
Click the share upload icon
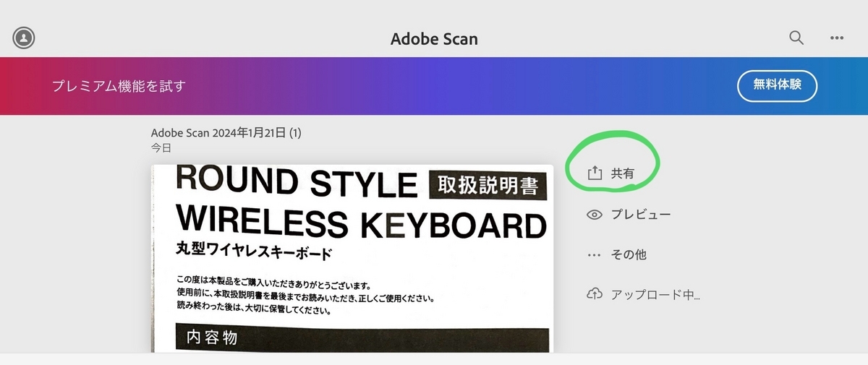tap(594, 173)
